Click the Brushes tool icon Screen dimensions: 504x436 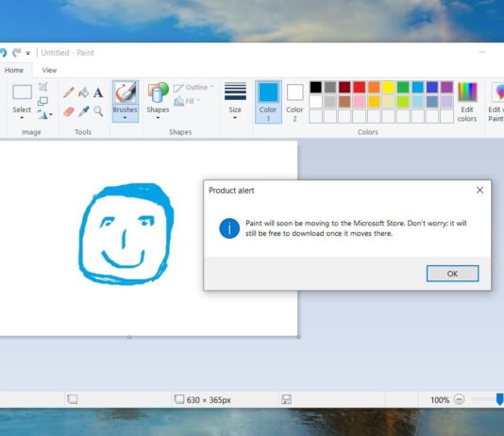[x=126, y=92]
